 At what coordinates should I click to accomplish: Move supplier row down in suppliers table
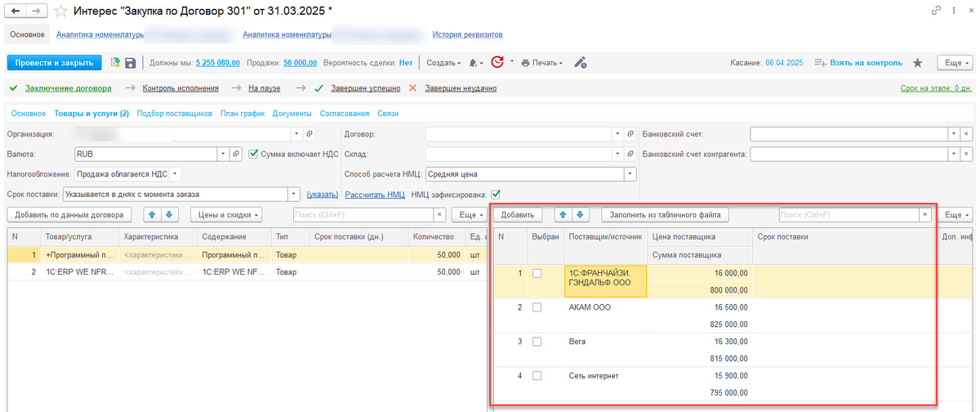pos(580,214)
